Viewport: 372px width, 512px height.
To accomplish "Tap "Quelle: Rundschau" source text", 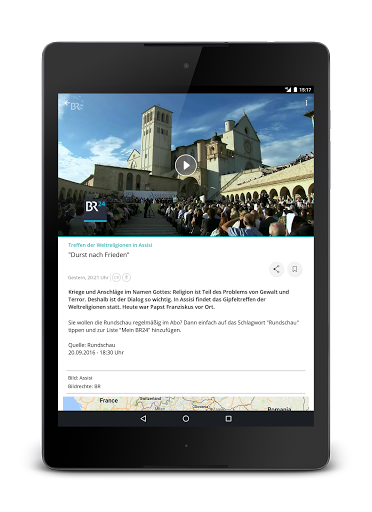I will (91, 345).
